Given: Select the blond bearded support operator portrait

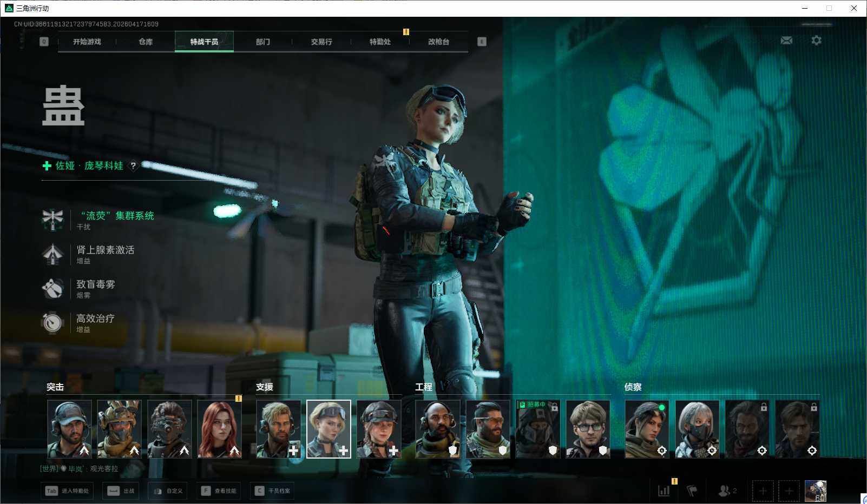Looking at the screenshot, I should click(279, 429).
